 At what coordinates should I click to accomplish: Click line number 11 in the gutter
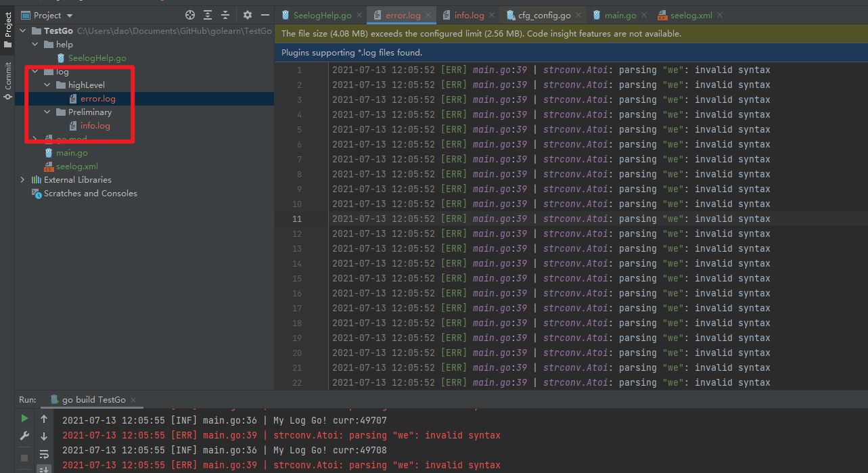click(x=297, y=219)
